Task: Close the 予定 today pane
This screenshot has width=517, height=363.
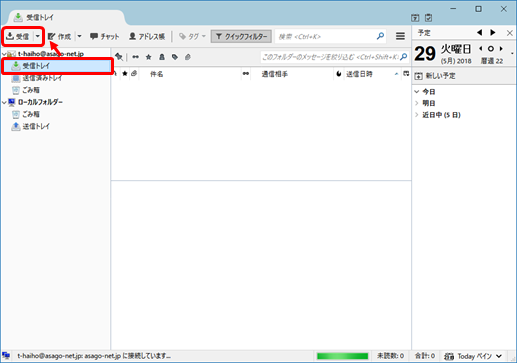Action: click(510, 33)
